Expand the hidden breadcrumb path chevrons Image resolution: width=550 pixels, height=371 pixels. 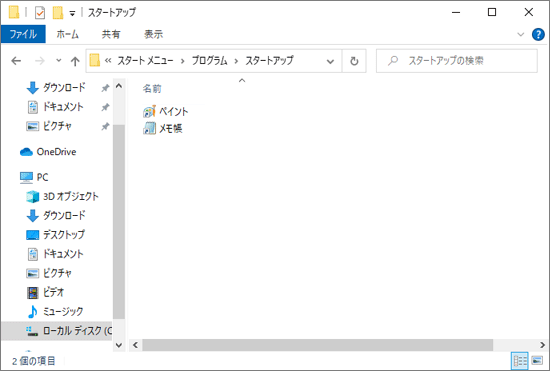108,61
